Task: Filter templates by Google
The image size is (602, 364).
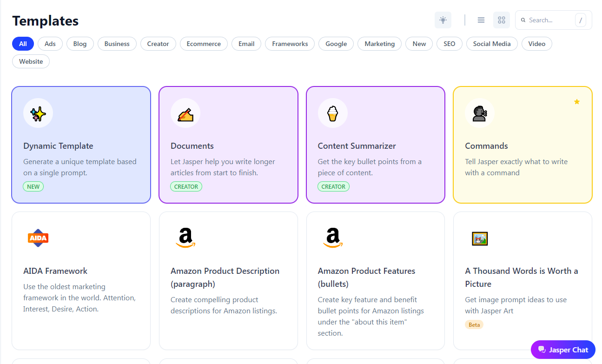Action: click(x=336, y=44)
